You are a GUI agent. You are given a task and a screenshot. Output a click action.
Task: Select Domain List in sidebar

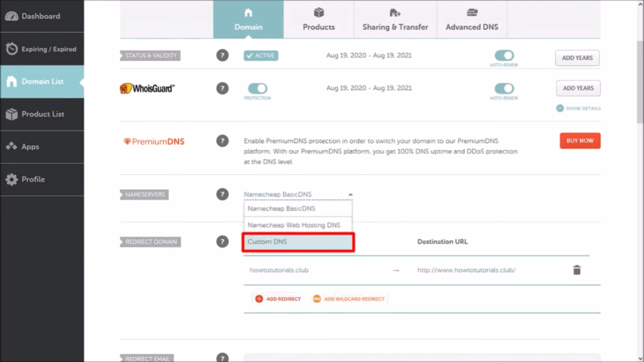tap(42, 81)
